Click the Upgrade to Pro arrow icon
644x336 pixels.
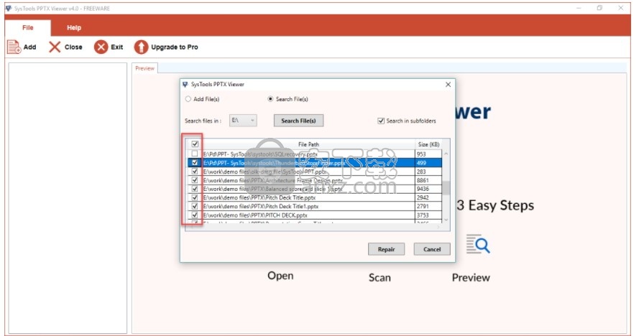click(x=141, y=47)
